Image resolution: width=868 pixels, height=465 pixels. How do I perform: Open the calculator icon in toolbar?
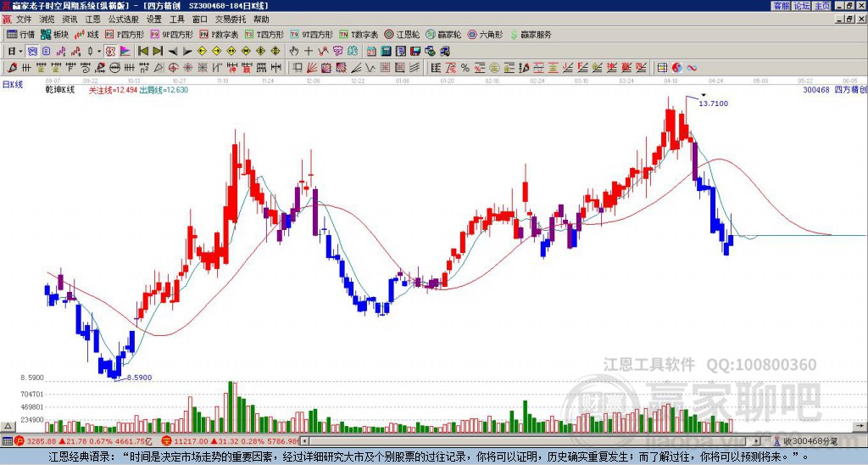pyautogui.click(x=386, y=52)
